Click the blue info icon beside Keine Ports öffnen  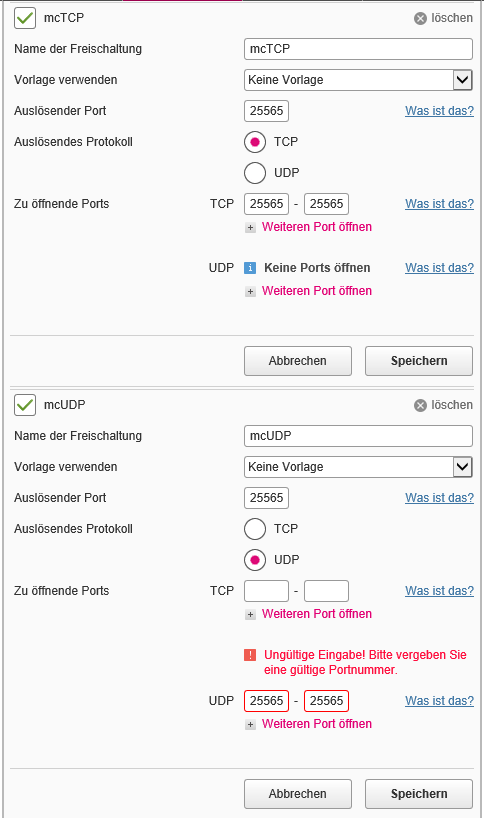[250, 268]
